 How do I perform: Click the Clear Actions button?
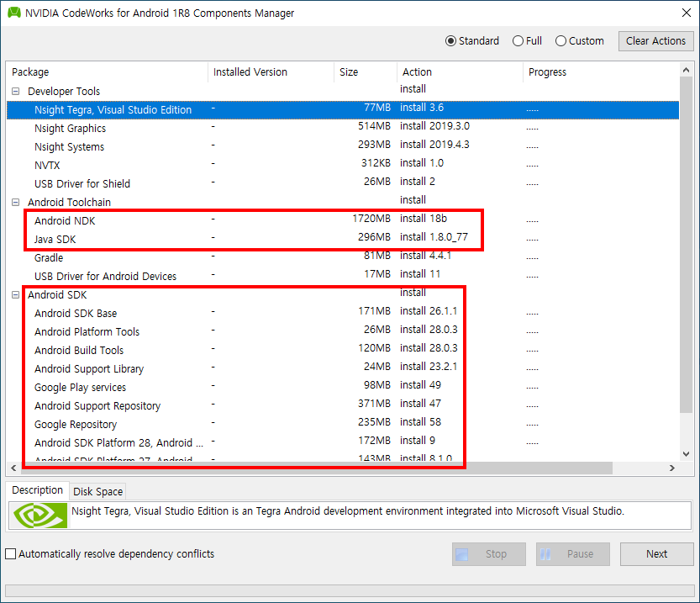pos(655,41)
